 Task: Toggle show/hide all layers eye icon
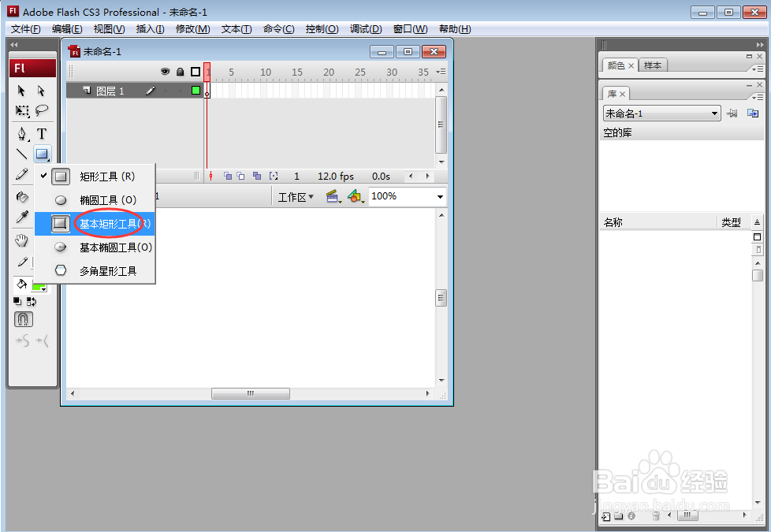pyautogui.click(x=166, y=72)
